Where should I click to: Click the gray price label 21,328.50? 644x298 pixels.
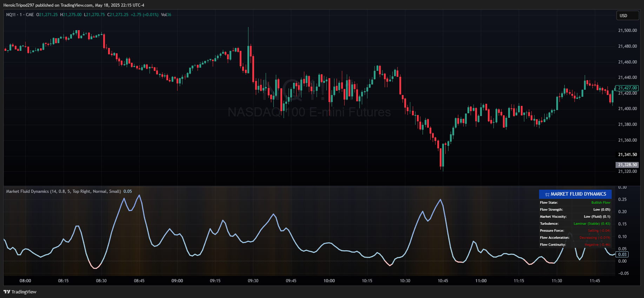[x=628, y=165]
